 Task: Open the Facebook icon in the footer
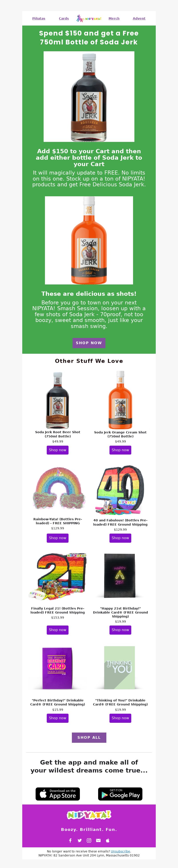click(x=70, y=840)
